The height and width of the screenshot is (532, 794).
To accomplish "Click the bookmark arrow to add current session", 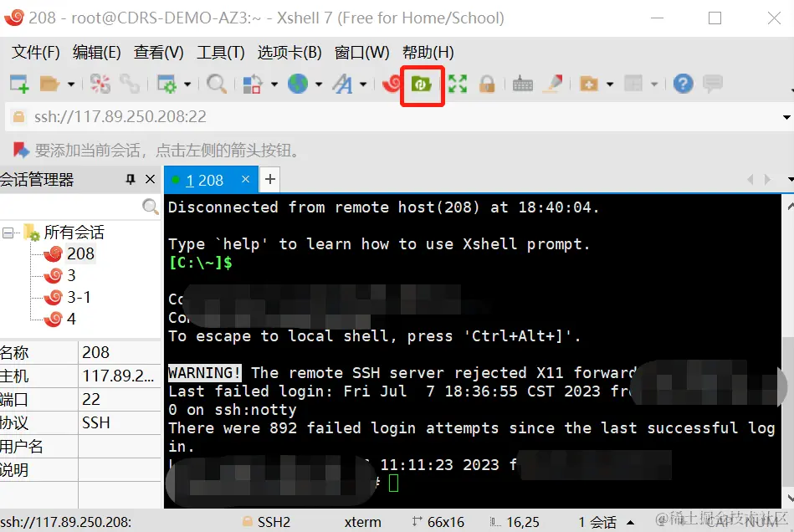I will coord(21,150).
